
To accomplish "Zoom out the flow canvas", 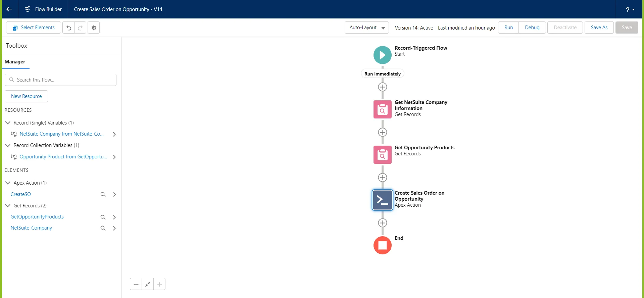I will point(136,284).
